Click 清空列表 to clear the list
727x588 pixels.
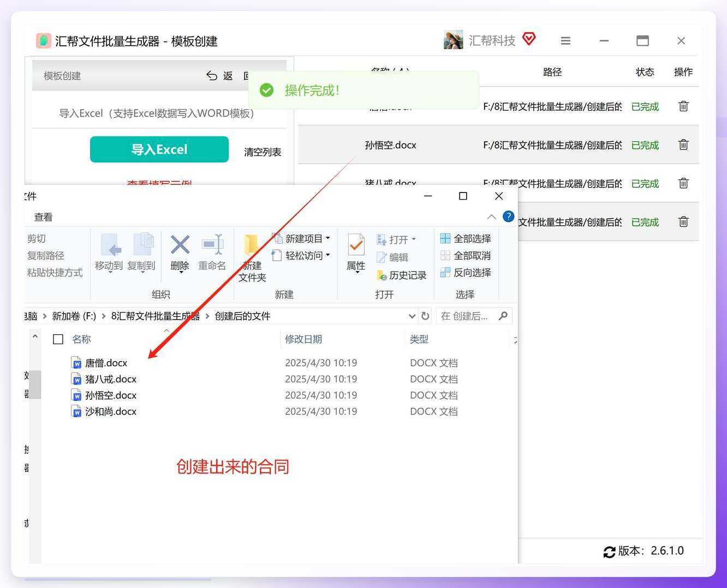click(263, 152)
